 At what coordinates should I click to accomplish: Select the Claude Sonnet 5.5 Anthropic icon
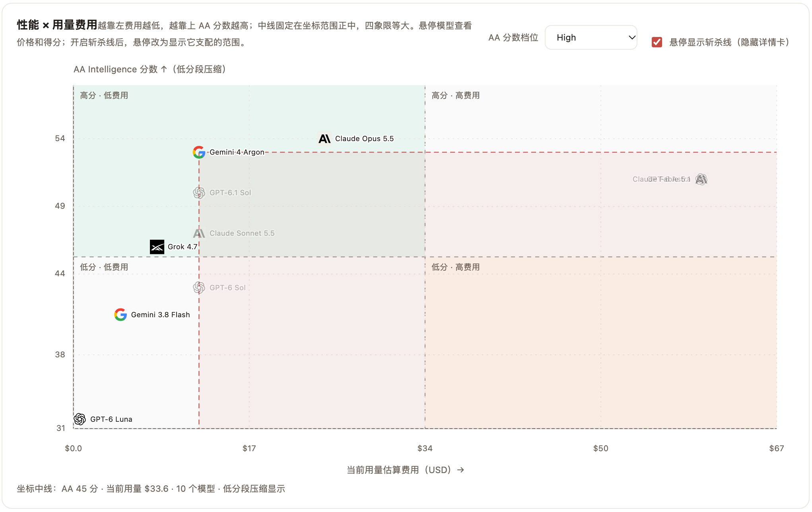click(x=199, y=233)
